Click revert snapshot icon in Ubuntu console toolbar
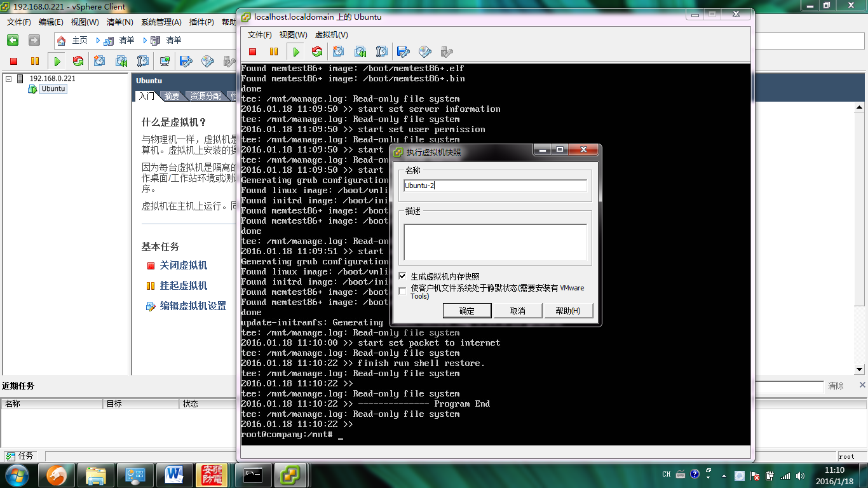 coord(360,51)
